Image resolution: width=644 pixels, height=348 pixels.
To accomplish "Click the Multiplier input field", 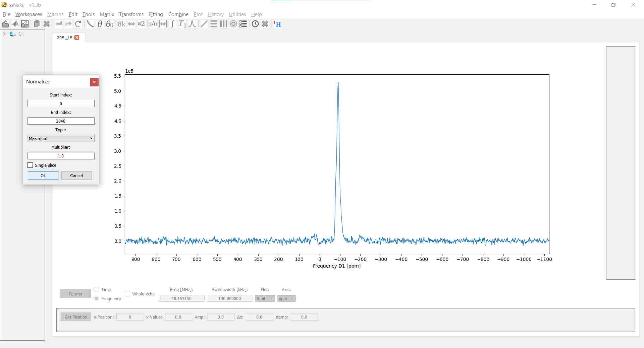I will (61, 156).
